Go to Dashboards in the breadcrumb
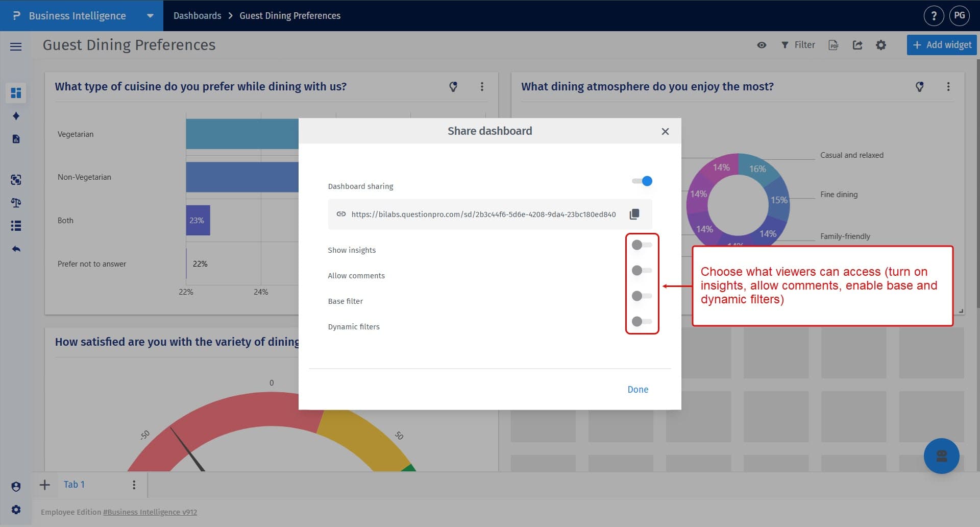980x527 pixels. point(197,16)
